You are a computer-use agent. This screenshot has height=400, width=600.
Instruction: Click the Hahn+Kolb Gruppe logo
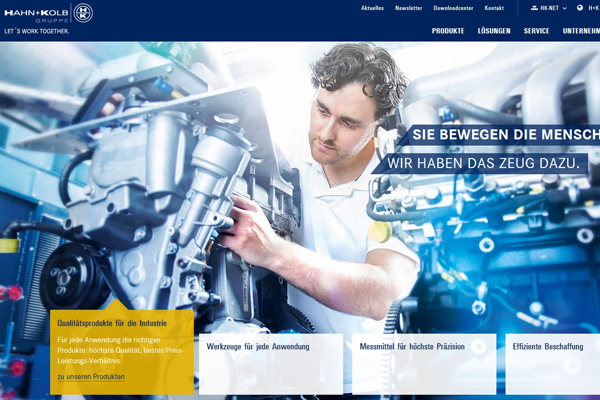pos(49,13)
